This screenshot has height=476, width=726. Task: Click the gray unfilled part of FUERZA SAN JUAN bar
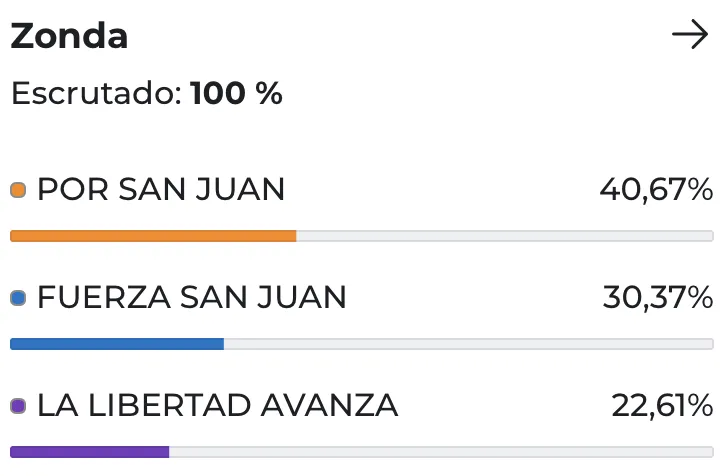(x=468, y=344)
